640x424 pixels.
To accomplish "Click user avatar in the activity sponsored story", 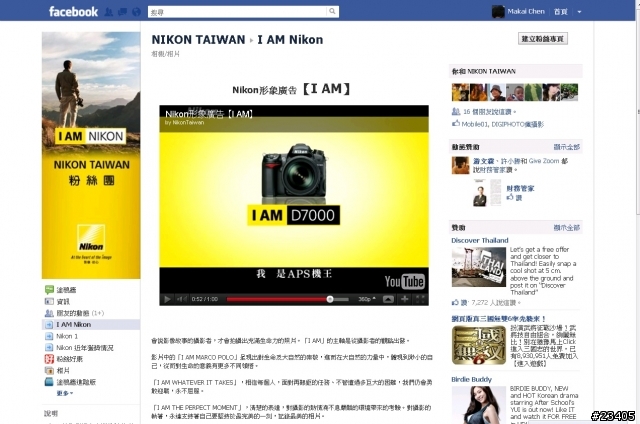I will [460, 165].
